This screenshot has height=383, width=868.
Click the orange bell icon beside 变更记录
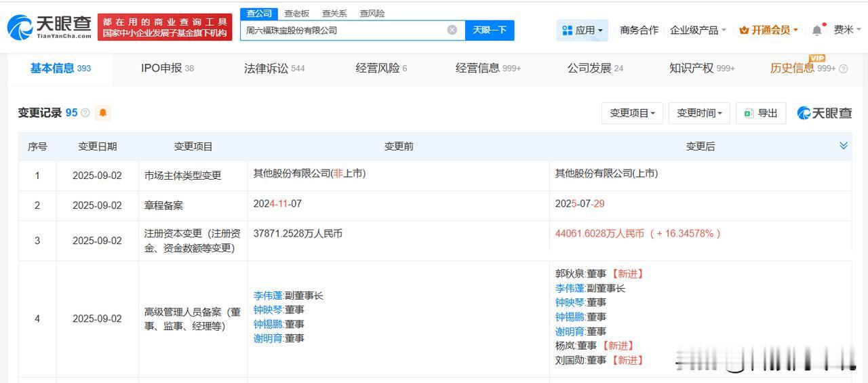[103, 113]
